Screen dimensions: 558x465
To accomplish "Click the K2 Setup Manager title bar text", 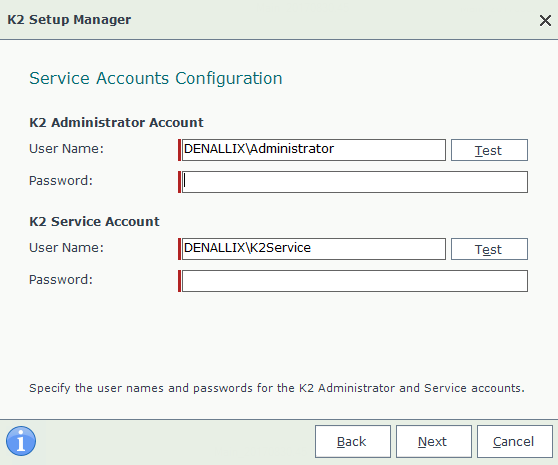I will [69, 19].
